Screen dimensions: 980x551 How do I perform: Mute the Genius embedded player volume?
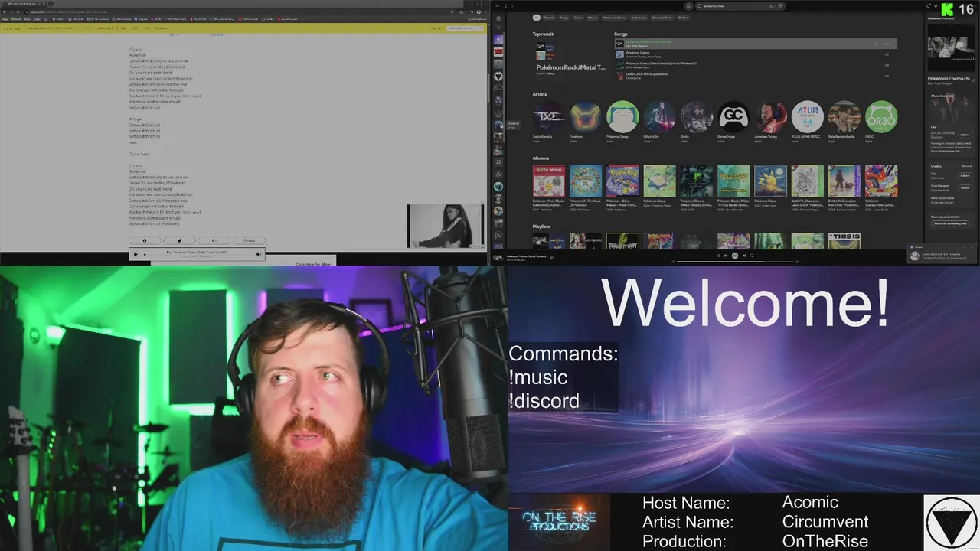tap(258, 254)
